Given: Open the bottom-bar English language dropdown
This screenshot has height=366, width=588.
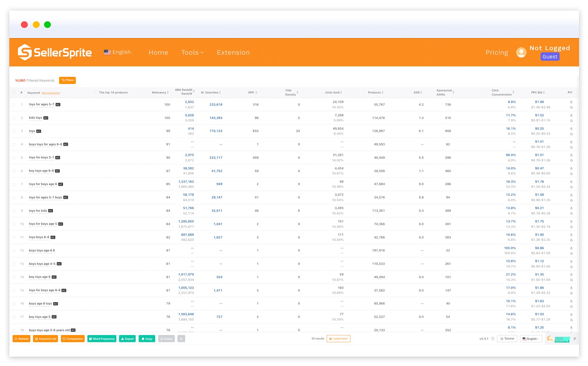Looking at the screenshot, I should point(531,339).
